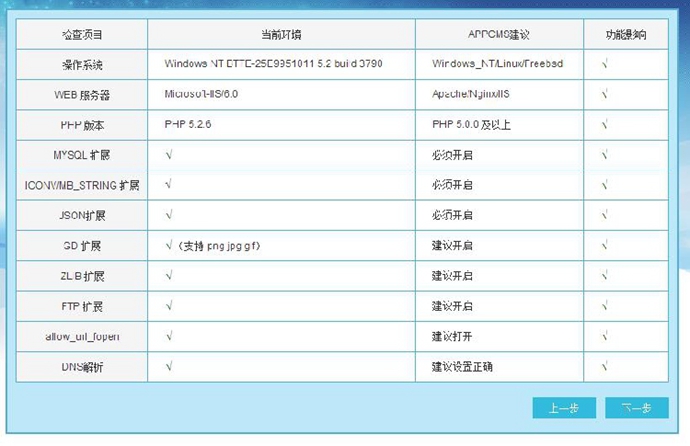This screenshot has width=690, height=446.
Task: Click the current-environment checkmark in the DNS解析 row
Action: pyautogui.click(x=169, y=366)
